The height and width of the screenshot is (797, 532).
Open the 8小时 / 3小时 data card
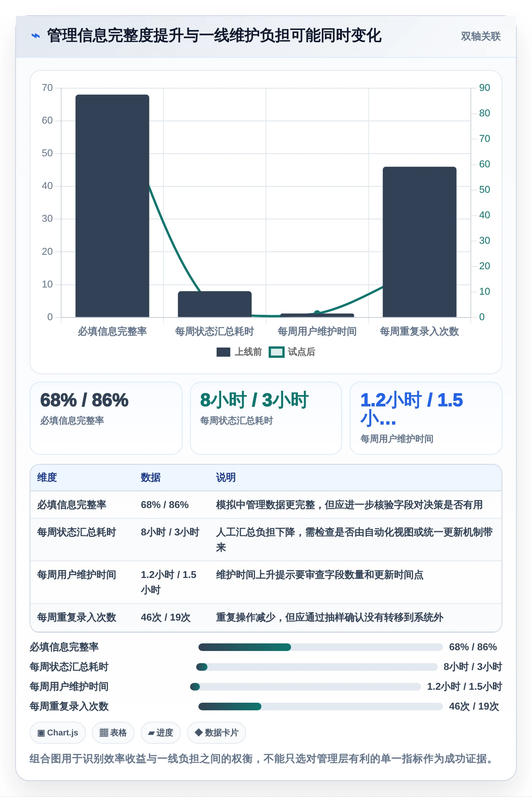point(266,418)
